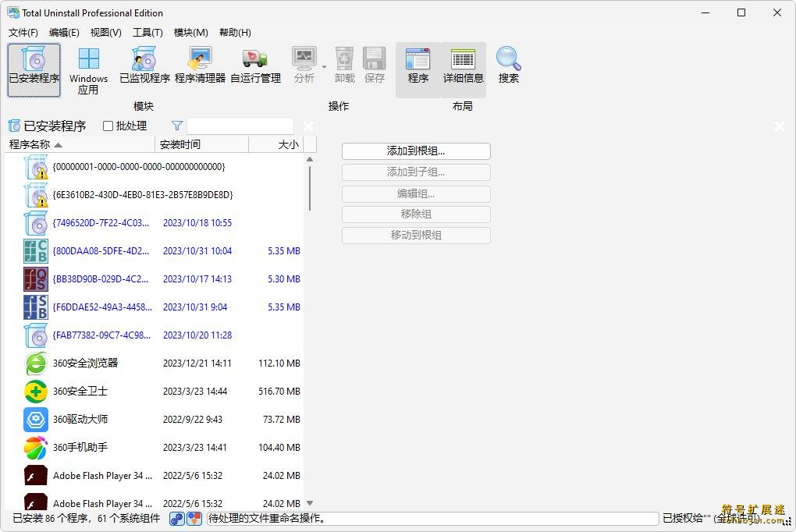Click the 编辑组... button
This screenshot has width=796, height=532.
point(416,193)
